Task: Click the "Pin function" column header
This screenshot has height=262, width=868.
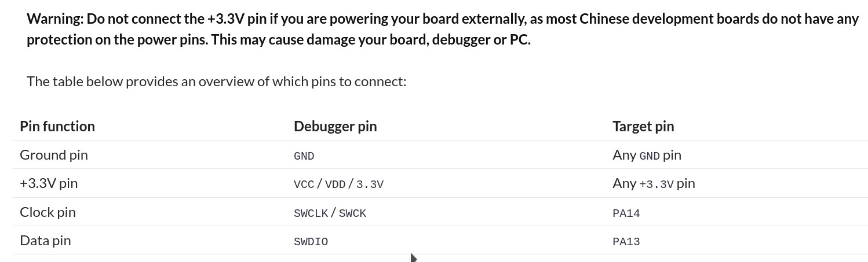Action: [x=57, y=126]
